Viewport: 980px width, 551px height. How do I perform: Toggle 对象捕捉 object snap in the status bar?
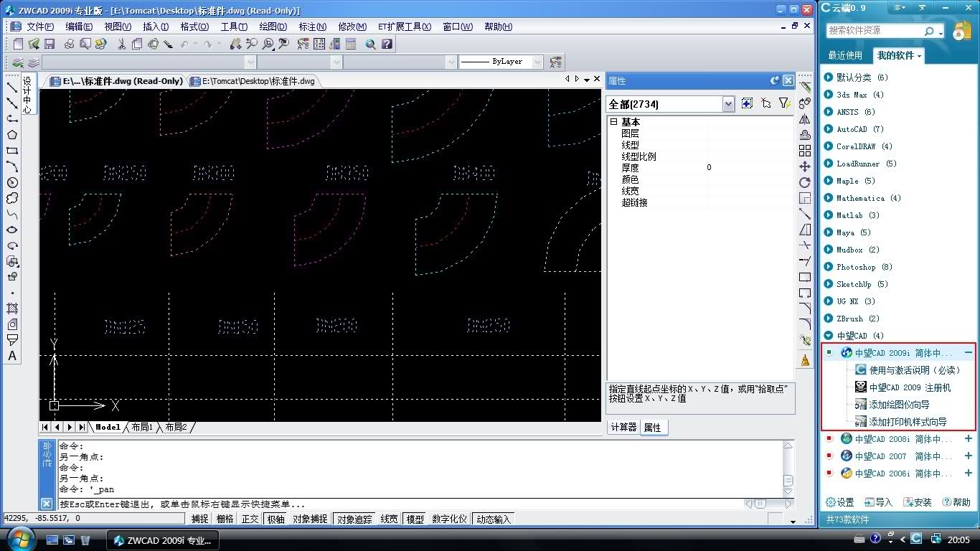(x=310, y=519)
